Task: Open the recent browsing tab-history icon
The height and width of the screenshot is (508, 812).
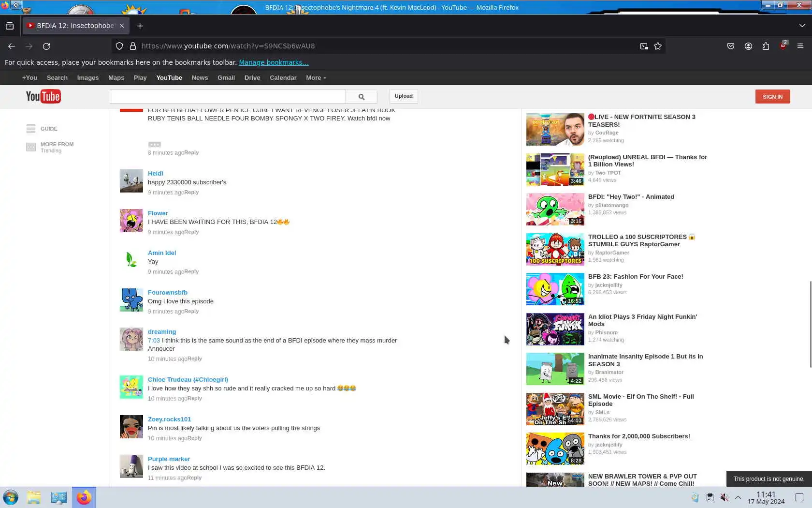Action: [x=10, y=26]
